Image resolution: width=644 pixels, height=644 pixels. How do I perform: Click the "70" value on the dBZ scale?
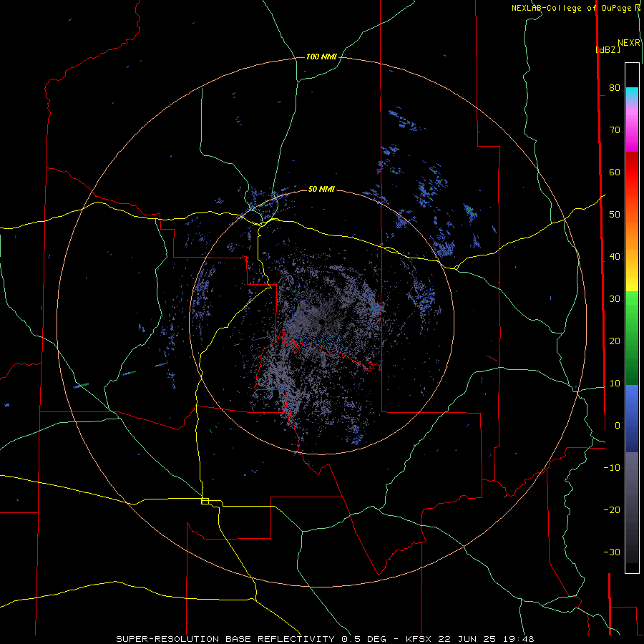click(615, 130)
